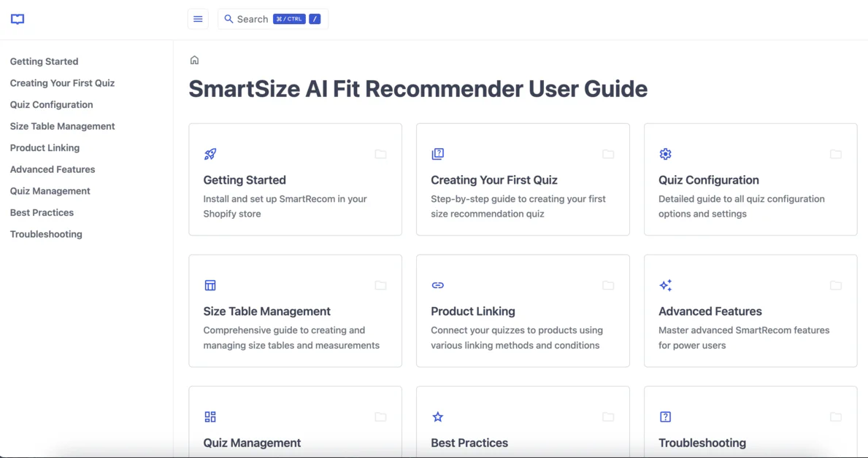Screen dimensions: 868x458
Task: Click text "Install and set up SmartRecom in your Shopify store"
Action: pos(285,206)
